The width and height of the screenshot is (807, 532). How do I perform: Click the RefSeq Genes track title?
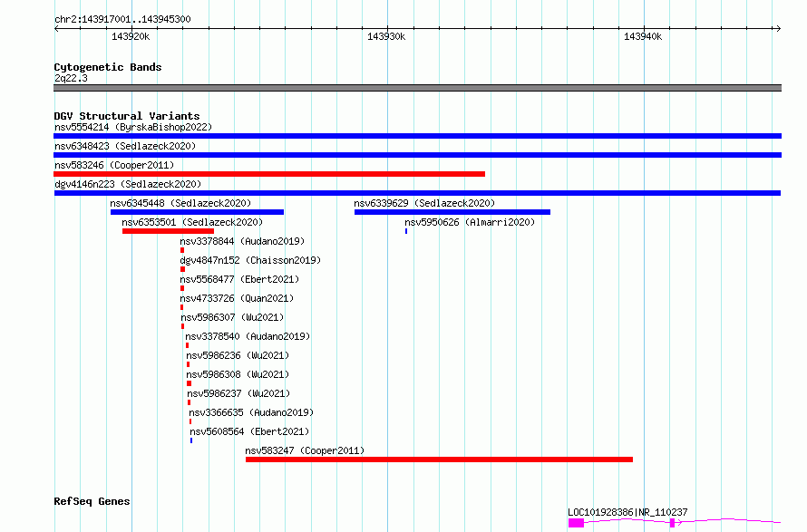click(x=92, y=502)
